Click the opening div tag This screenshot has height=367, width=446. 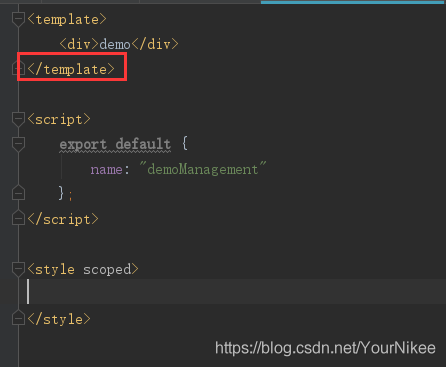click(79, 44)
